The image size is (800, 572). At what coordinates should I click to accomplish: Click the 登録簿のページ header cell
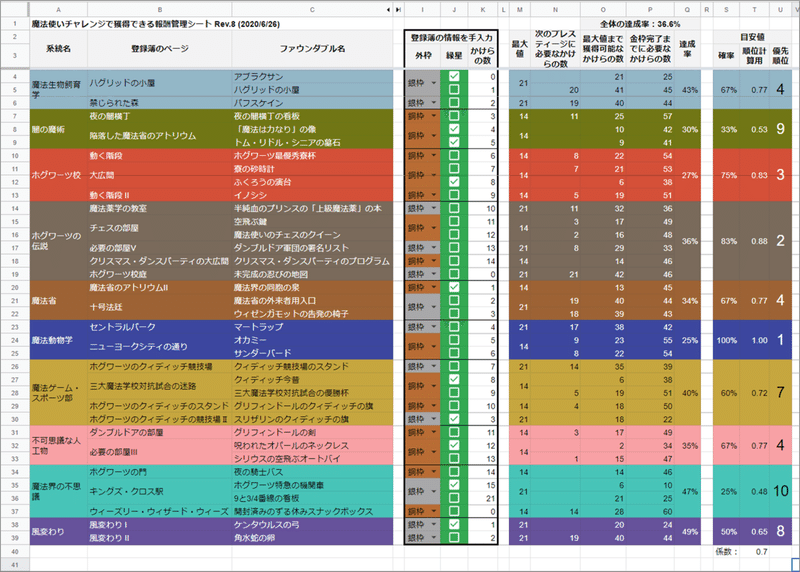[x=160, y=49]
